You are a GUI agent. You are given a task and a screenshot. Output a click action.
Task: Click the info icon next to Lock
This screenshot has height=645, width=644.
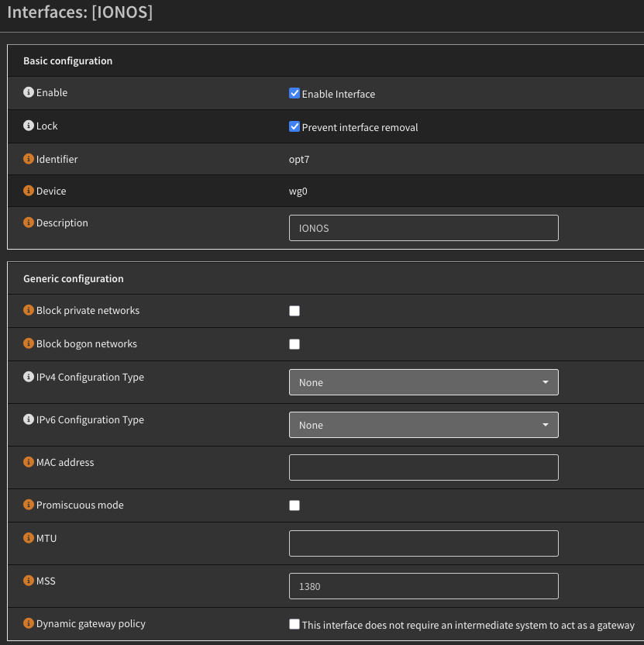pos(29,126)
